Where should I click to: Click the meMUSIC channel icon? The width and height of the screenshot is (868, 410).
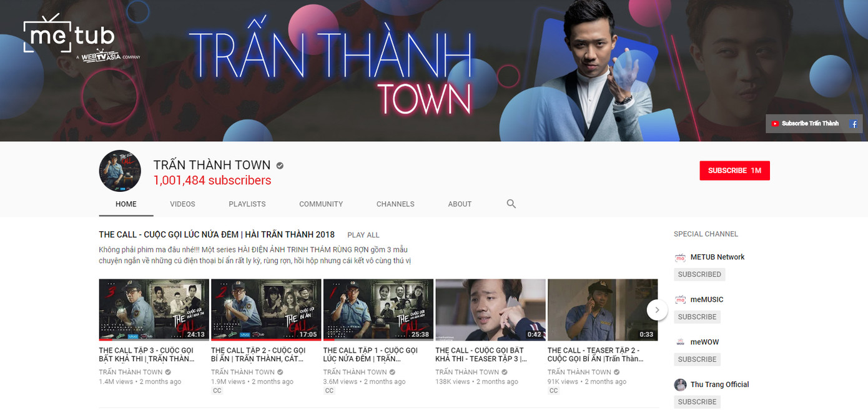[x=680, y=300]
